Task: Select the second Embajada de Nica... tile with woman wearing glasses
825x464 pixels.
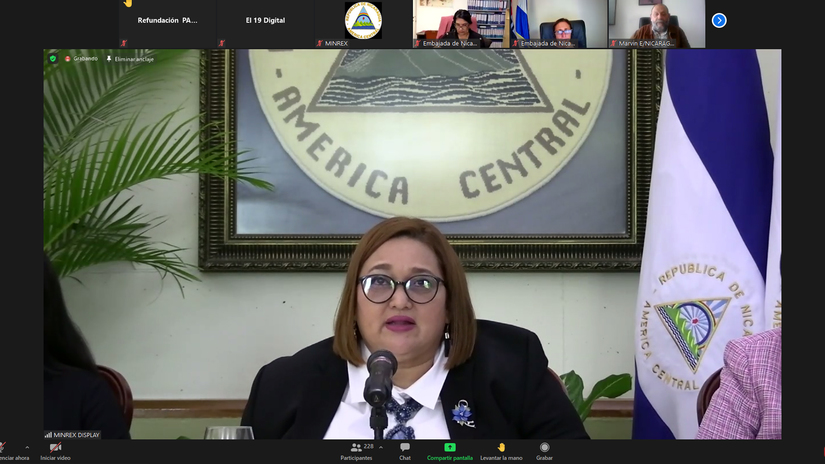Action: pyautogui.click(x=559, y=24)
